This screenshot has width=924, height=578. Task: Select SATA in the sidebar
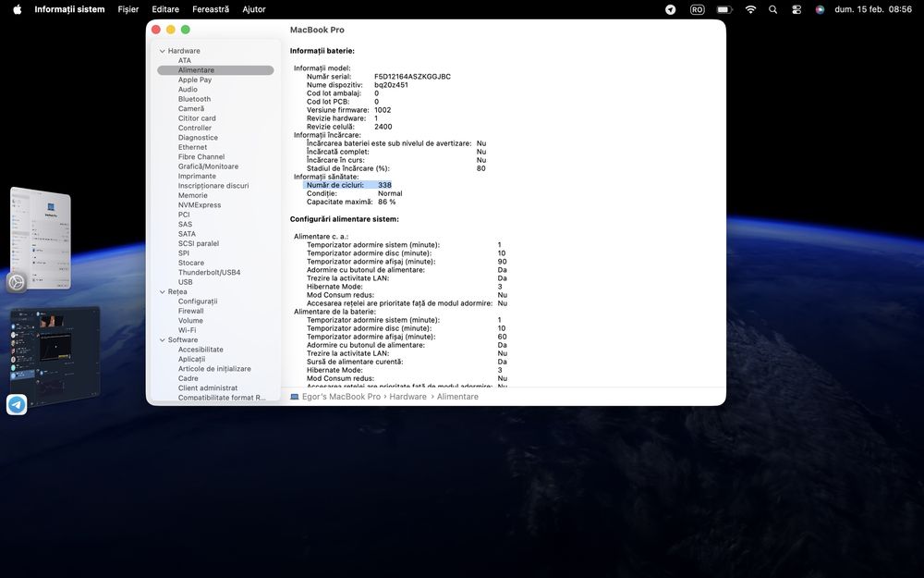(187, 234)
